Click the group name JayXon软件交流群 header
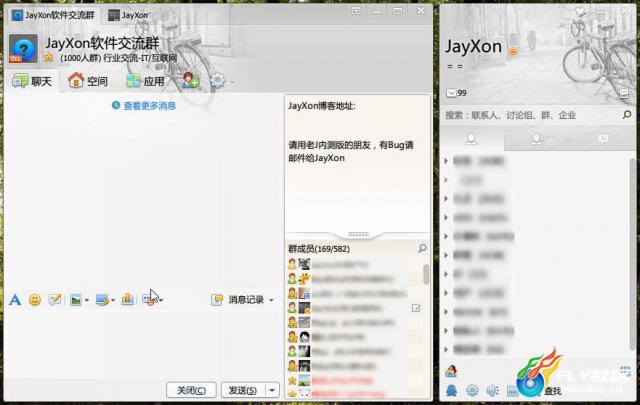The width and height of the screenshot is (640, 405). pos(102,43)
